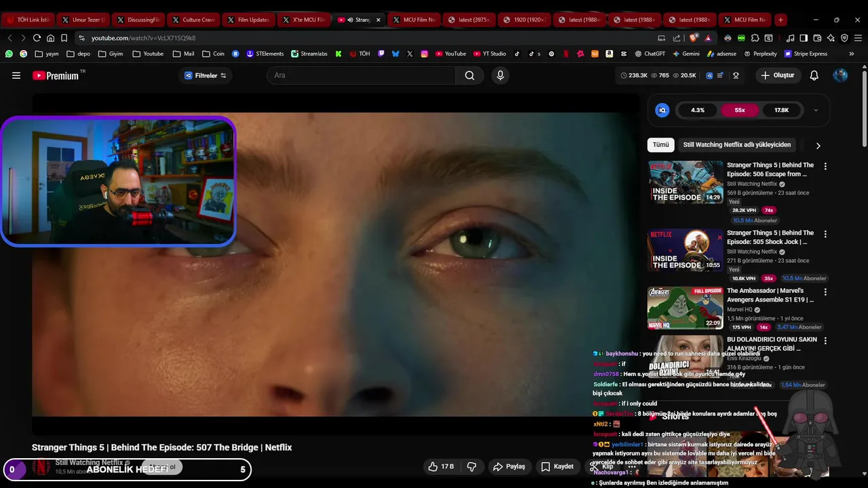Screen dimensions: 868x488
Task: Open 505 Shock Jock video thumbnail
Action: 685,250
